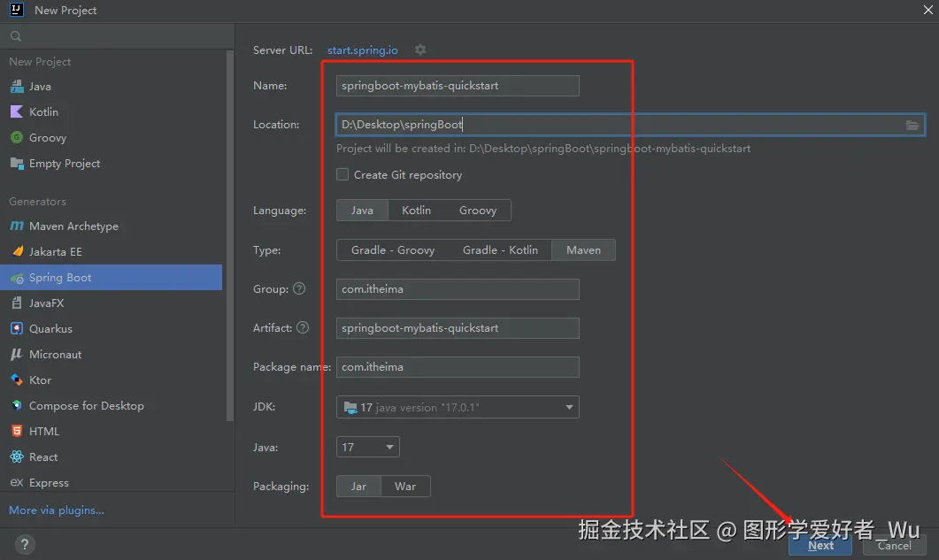Click the generators list scrollbar
This screenshot has width=939, height=560.
[x=230, y=235]
